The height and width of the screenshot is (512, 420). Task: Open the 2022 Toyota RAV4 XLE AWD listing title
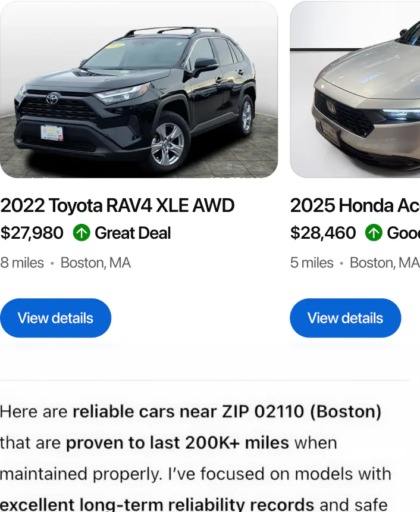point(117,205)
